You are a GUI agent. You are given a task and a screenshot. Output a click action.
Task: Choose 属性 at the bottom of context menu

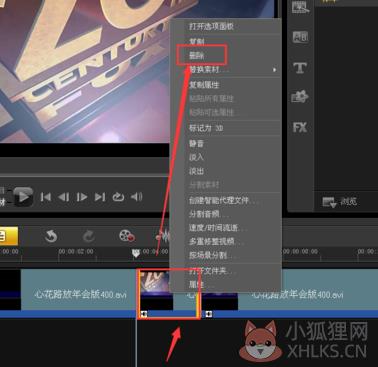[197, 284]
